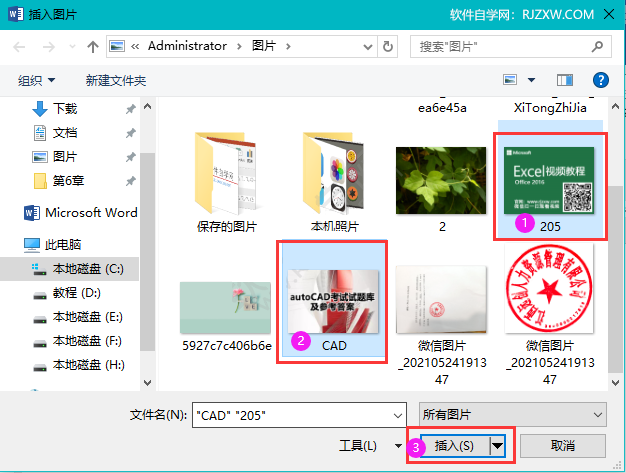Image resolution: width=626 pixels, height=473 pixels.
Task: Open the 插入 button dropdown arrow
Action: [497, 445]
